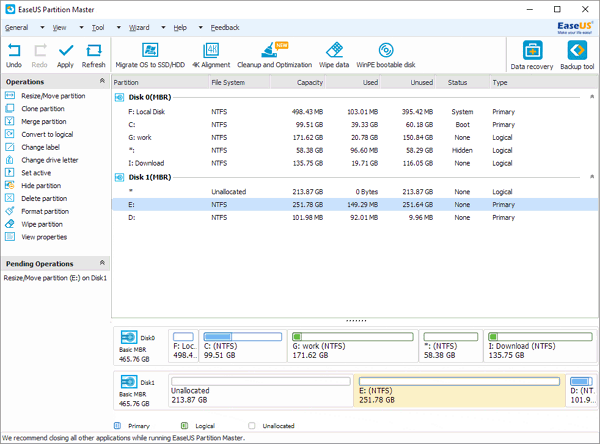Image resolution: width=600 pixels, height=444 pixels.
Task: Open Migrate OS to SSD/HDD tool
Action: coord(150,55)
